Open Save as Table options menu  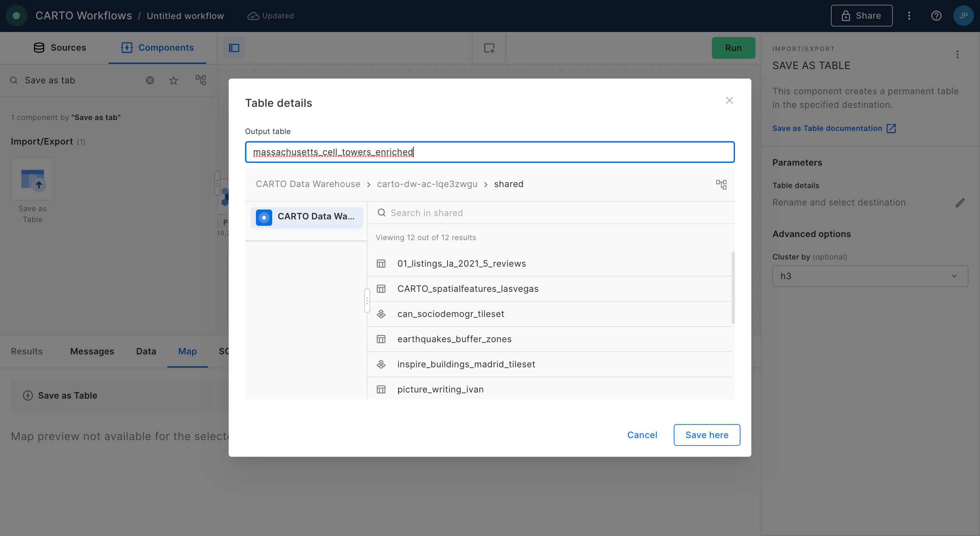957,54
